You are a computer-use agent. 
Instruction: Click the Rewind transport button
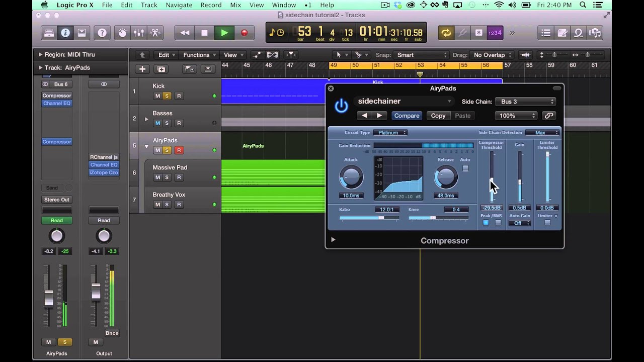coord(185,33)
